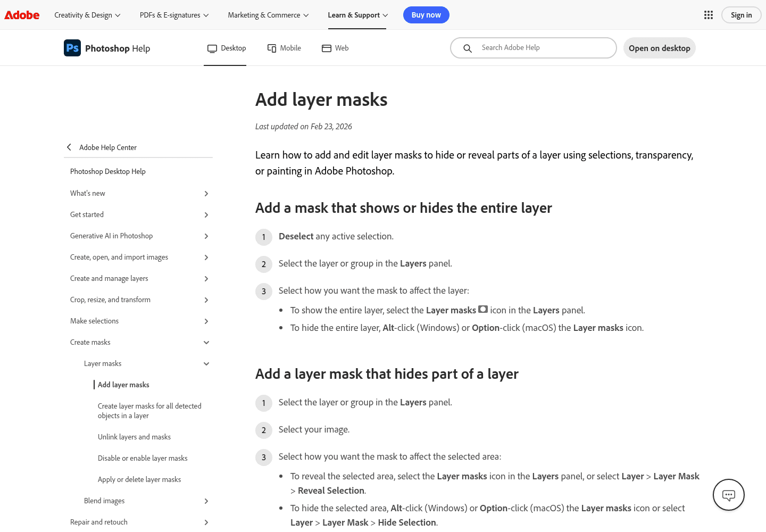Open Photoshop Desktop Help link
This screenshot has width=766, height=532.
click(x=108, y=171)
